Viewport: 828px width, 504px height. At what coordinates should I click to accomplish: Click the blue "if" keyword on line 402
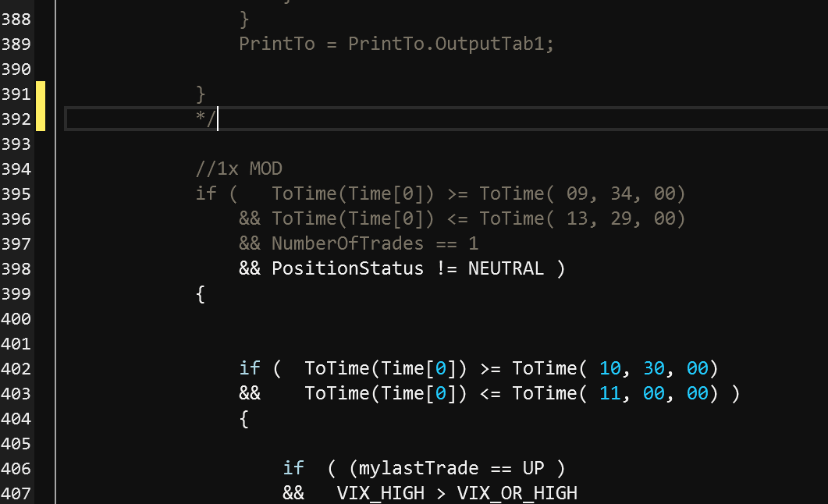coord(250,368)
